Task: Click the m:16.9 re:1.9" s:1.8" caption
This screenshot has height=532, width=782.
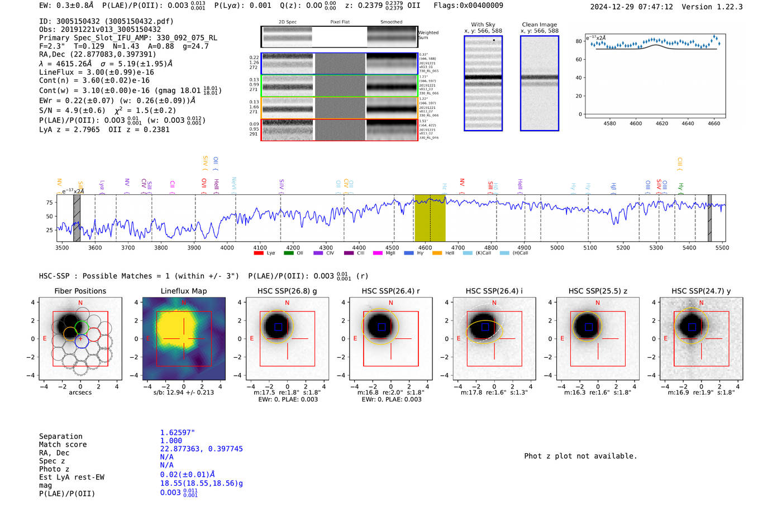Action: (x=702, y=392)
